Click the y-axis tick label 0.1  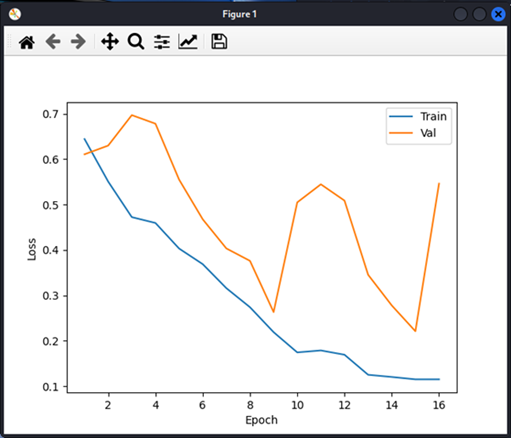click(50, 387)
